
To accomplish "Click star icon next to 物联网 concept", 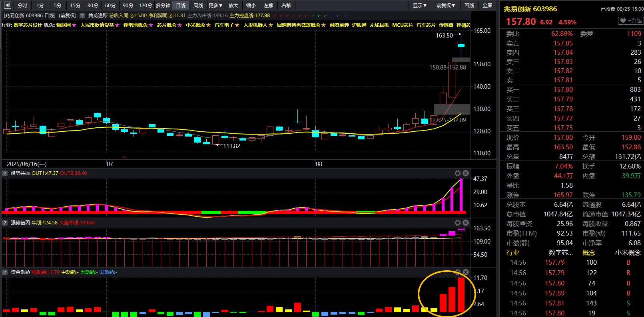I will 74,25.
